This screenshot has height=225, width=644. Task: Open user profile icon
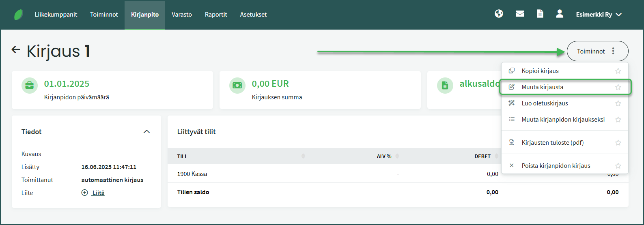[x=560, y=14]
